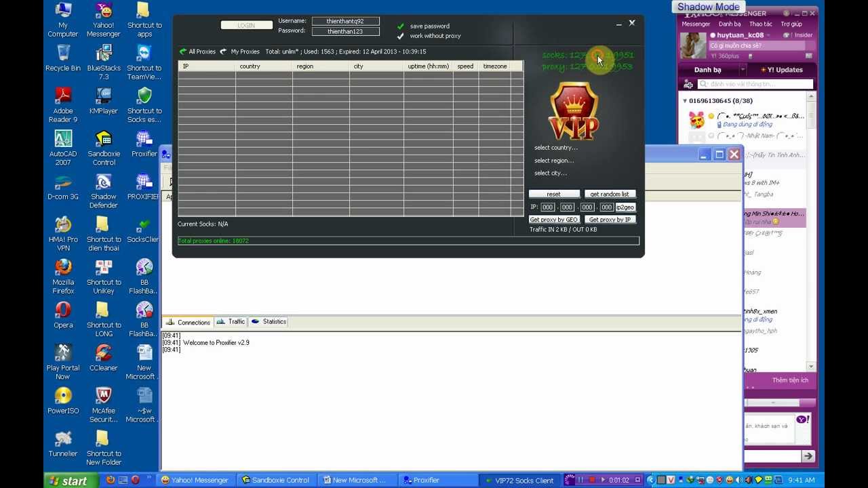This screenshot has width=868, height=488.
Task: Launch KMPlayer desktop icon
Action: (x=104, y=101)
